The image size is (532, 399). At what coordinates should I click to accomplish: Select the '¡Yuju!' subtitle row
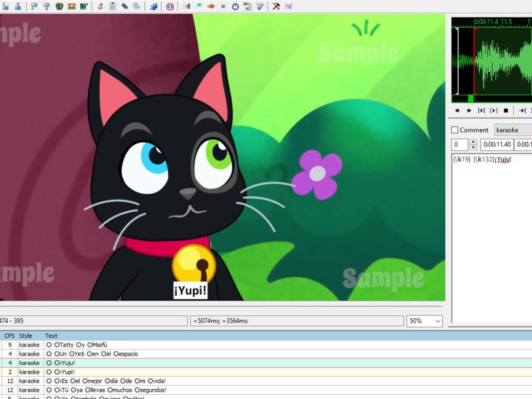coord(266,363)
